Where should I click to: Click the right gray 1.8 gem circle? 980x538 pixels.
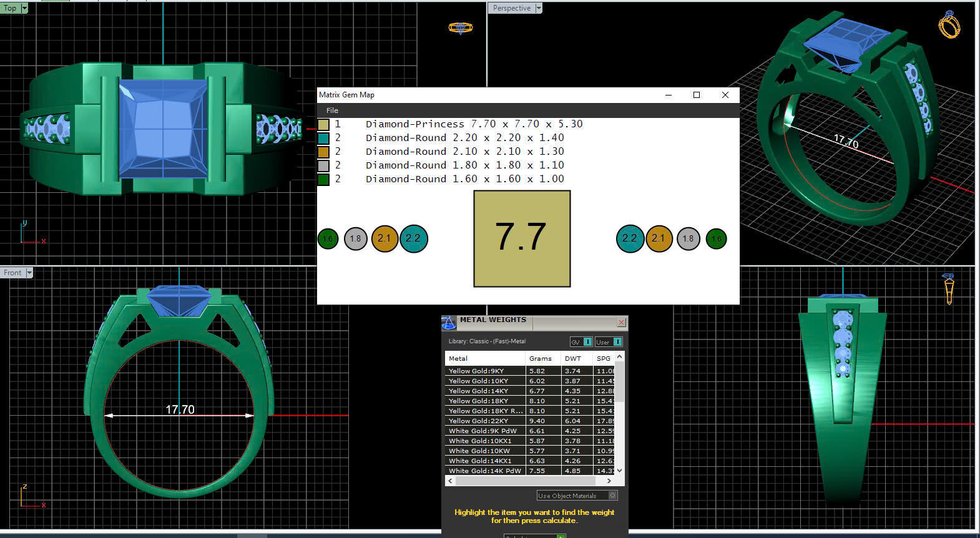688,238
